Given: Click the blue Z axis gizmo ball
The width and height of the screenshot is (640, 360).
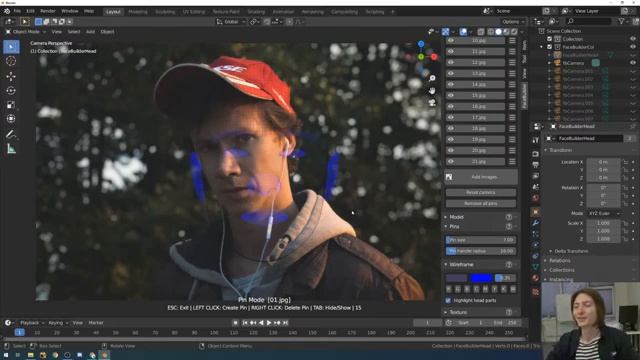Looking at the screenshot, I should (x=421, y=44).
